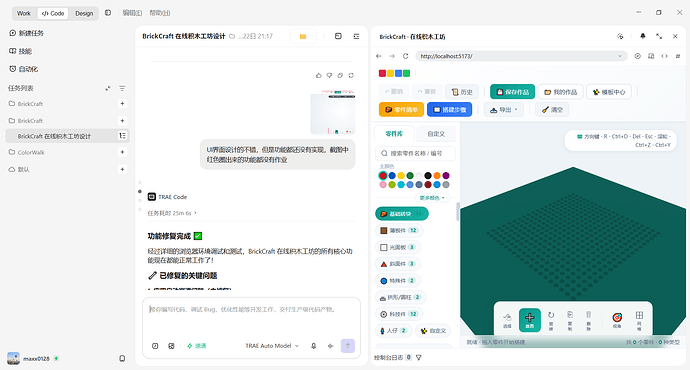Click the plus button beside 默认
690x370 pixels.
point(122,169)
